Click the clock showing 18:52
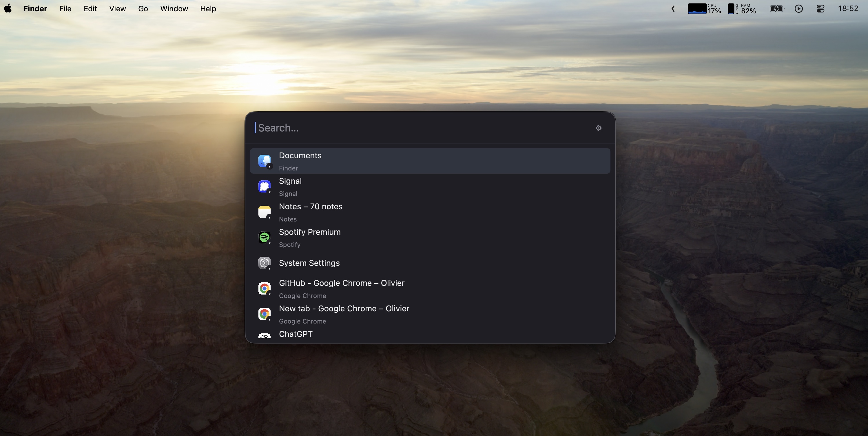The image size is (868, 436). pyautogui.click(x=848, y=9)
